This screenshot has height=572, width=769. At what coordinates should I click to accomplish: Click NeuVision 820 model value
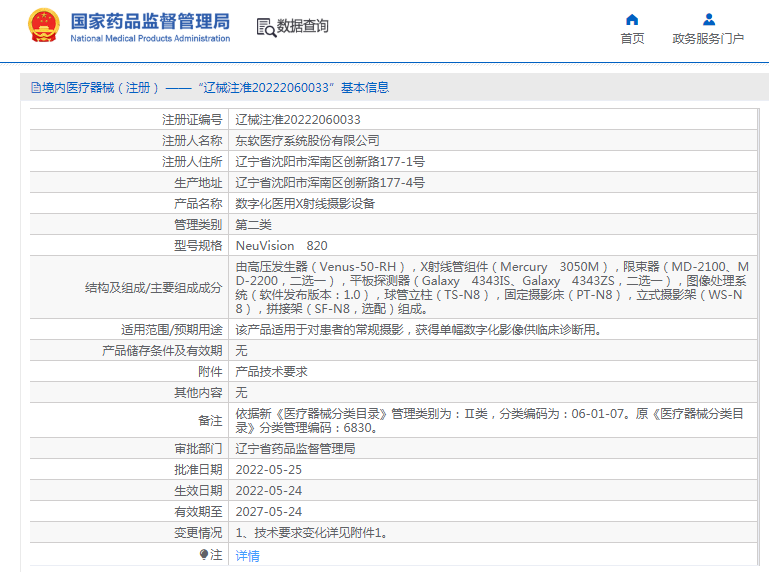pyautogui.click(x=282, y=246)
